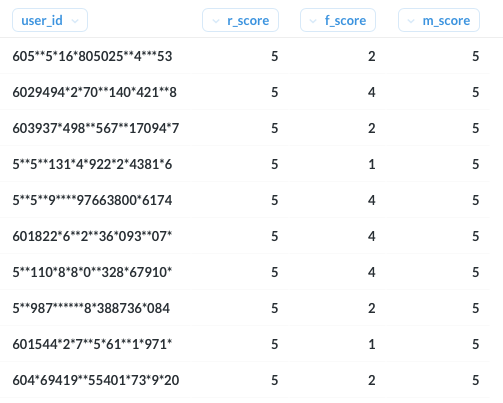Click the m_score column header label

(x=446, y=21)
